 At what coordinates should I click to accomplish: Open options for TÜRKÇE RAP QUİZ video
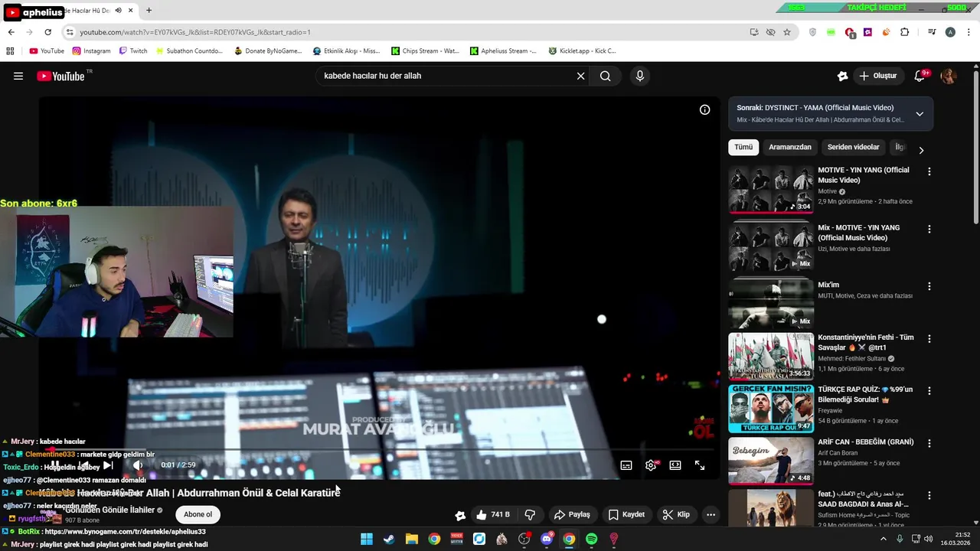point(929,390)
